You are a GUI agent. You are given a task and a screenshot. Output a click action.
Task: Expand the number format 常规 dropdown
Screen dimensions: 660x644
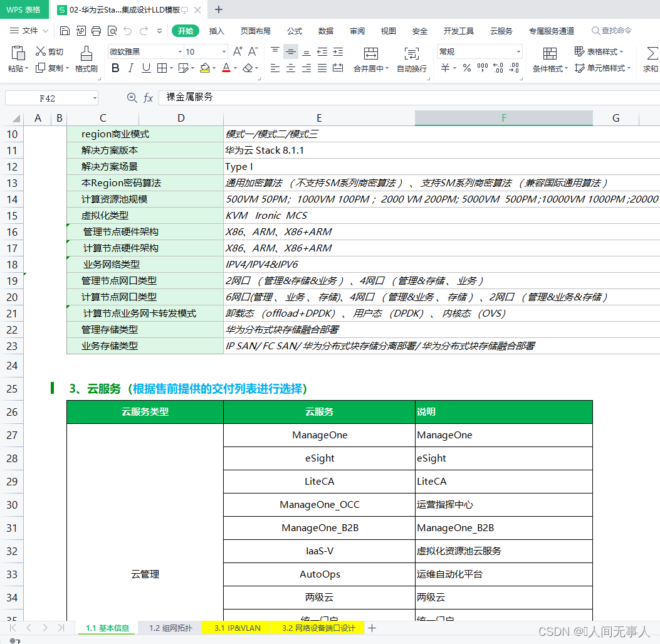pyautogui.click(x=518, y=52)
